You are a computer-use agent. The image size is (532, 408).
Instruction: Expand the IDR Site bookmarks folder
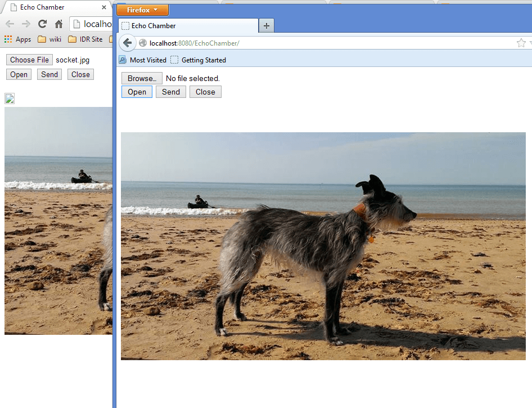(85, 39)
